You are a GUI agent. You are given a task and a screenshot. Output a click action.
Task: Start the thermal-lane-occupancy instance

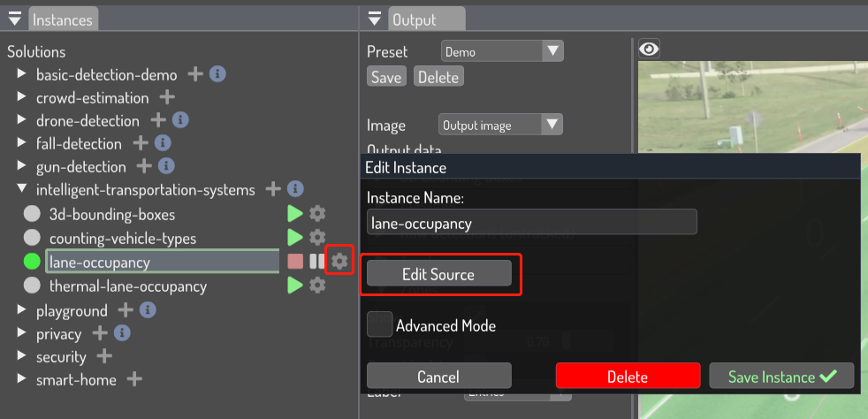pos(295,285)
